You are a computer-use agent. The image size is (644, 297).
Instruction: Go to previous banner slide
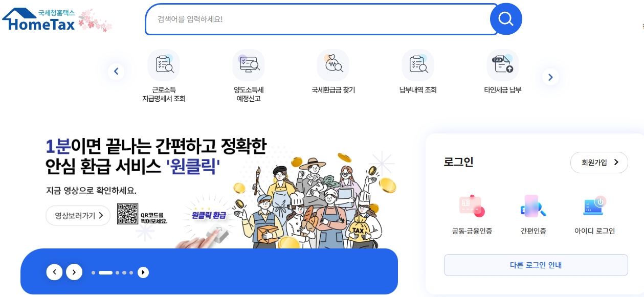point(55,272)
